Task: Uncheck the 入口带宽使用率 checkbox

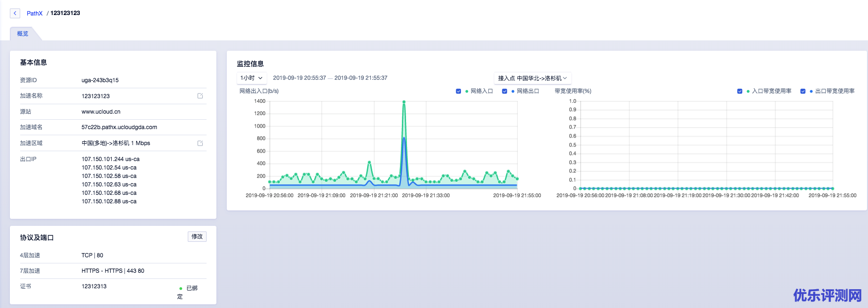Action: 739,91
